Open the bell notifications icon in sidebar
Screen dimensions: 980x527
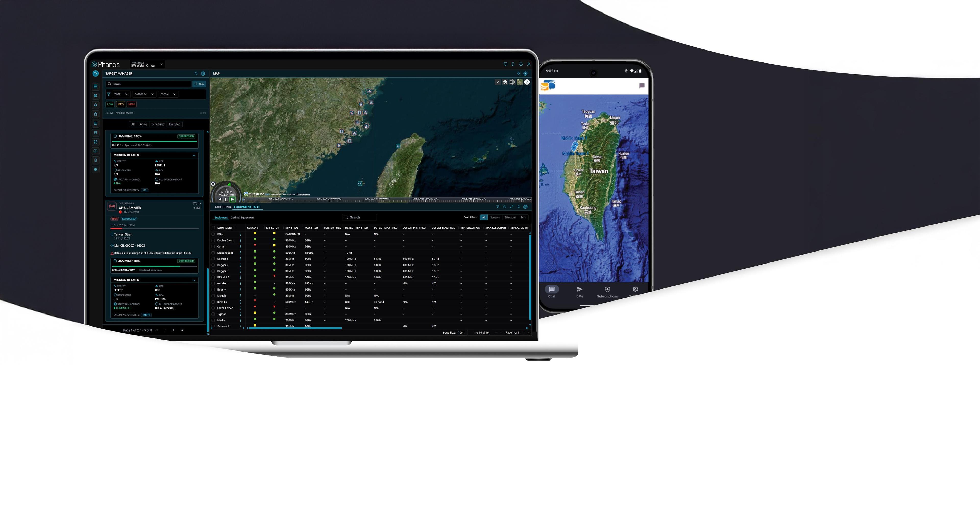(x=95, y=105)
